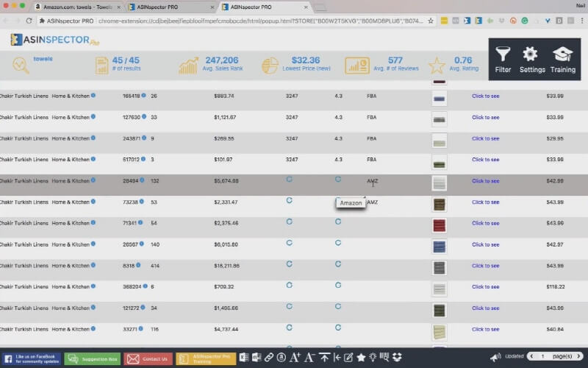
Task: Click 'Click to see' link in the $4,737.44 row
Action: point(485,329)
